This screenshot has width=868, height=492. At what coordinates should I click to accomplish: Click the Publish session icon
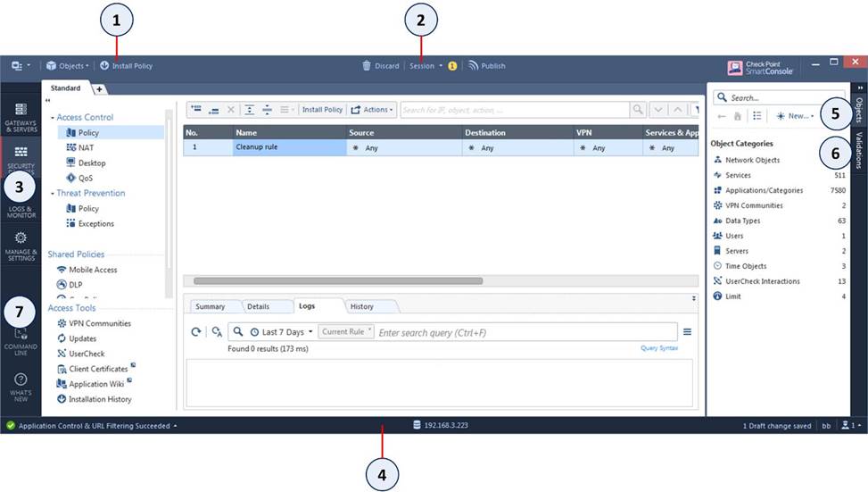(474, 66)
